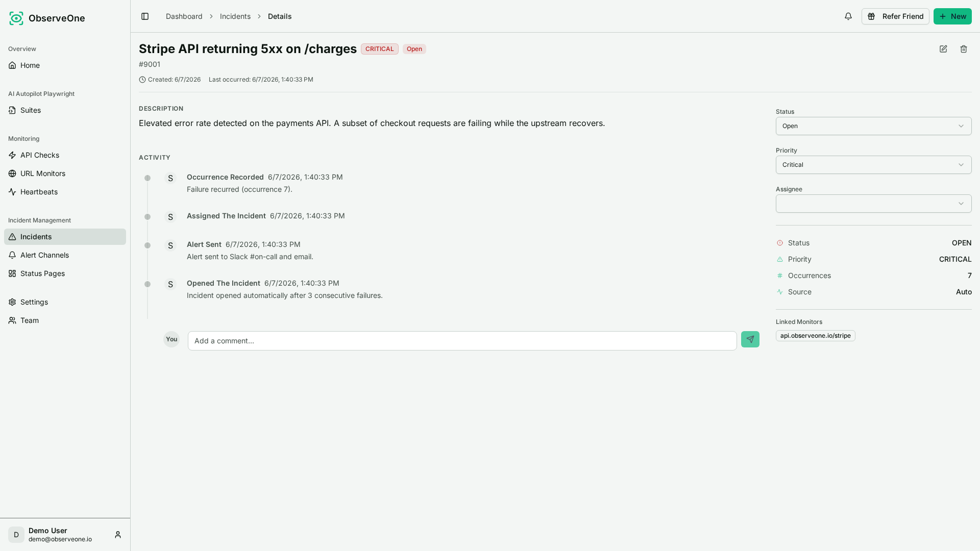Click the Source pulse icon
Image resolution: width=980 pixels, height=551 pixels.
point(780,292)
